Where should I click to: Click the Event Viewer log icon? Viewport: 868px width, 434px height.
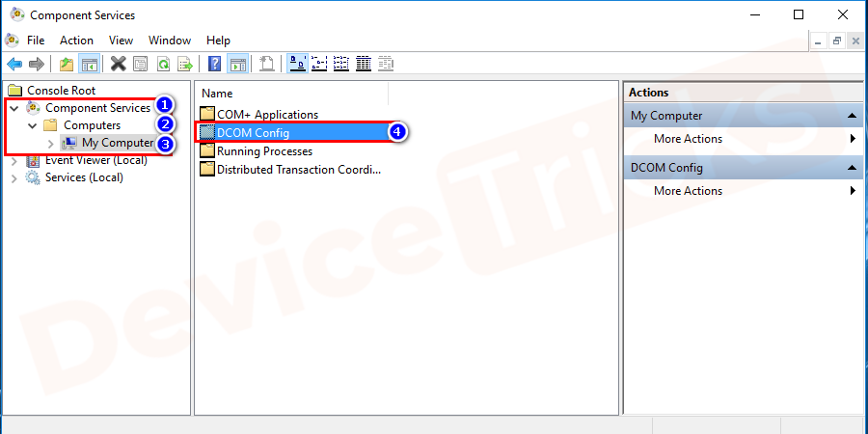pyautogui.click(x=33, y=161)
